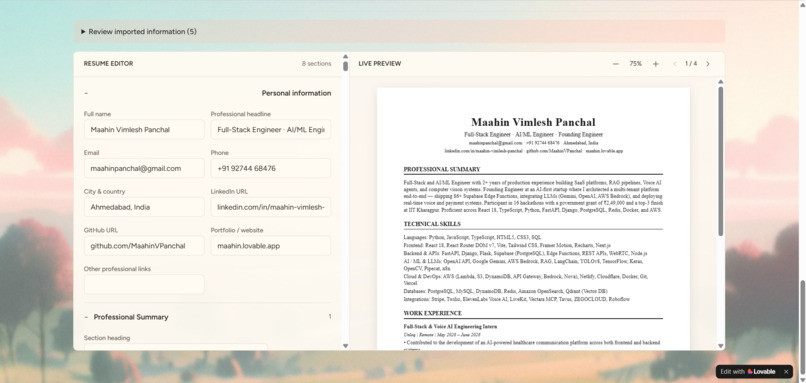Screen dimensions: 806x383
Task: Edit the Portfolio / website field
Action: click(x=271, y=246)
